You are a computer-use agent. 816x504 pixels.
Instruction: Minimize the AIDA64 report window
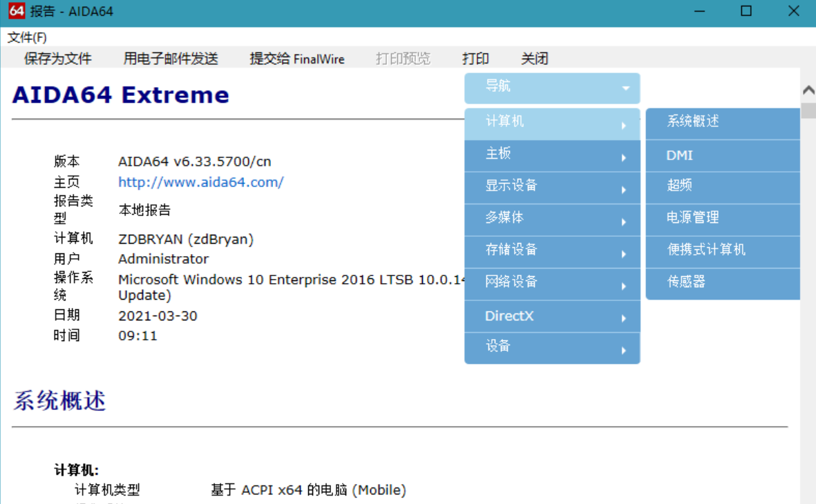click(699, 12)
